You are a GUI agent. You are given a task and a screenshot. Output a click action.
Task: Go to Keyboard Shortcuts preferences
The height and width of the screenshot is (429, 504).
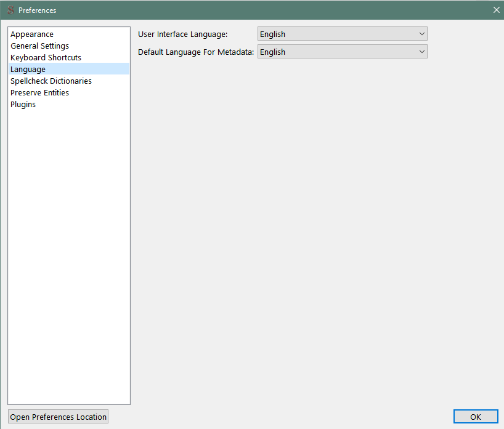pyautogui.click(x=46, y=58)
